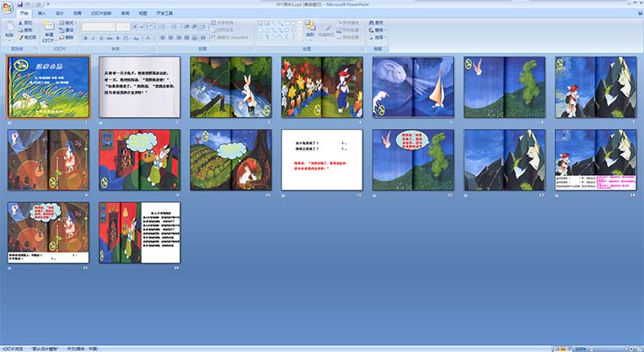Screen dimensions: 644x352
Task: Click Numbering list icon
Action: [176, 27]
